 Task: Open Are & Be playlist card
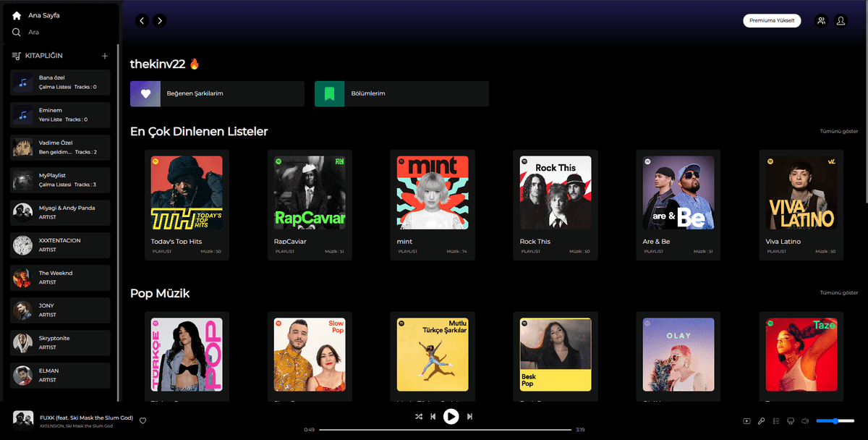coord(678,205)
